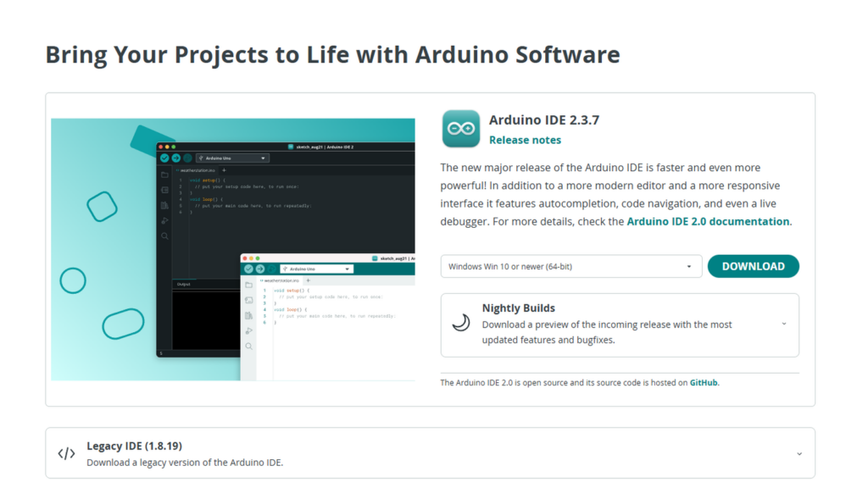This screenshot has height=488, width=868.
Task: Click the code brackets icon for Legacy IDE
Action: tap(66, 453)
